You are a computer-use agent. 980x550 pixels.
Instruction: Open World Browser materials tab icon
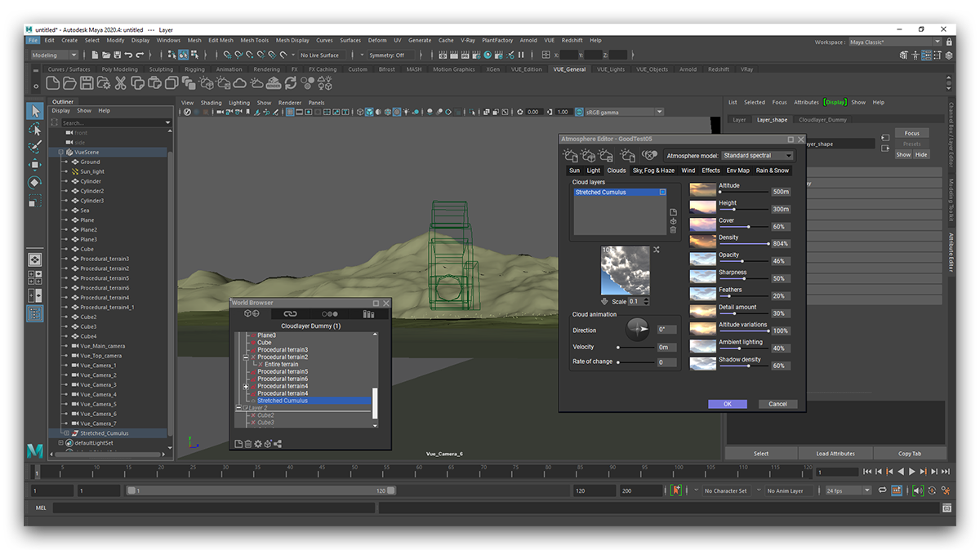pyautogui.click(x=329, y=313)
